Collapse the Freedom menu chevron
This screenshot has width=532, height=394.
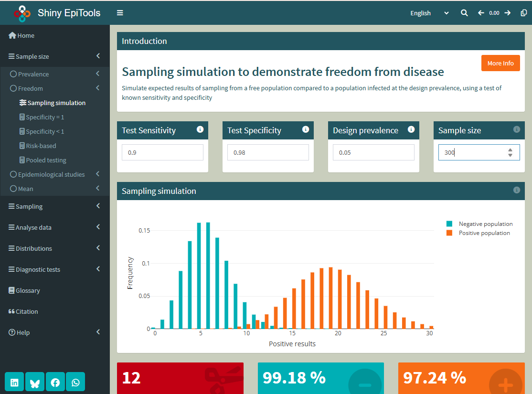pos(97,88)
